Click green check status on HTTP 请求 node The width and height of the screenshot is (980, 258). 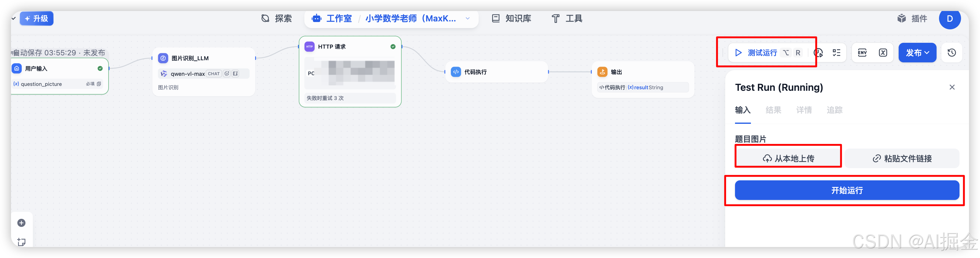393,46
